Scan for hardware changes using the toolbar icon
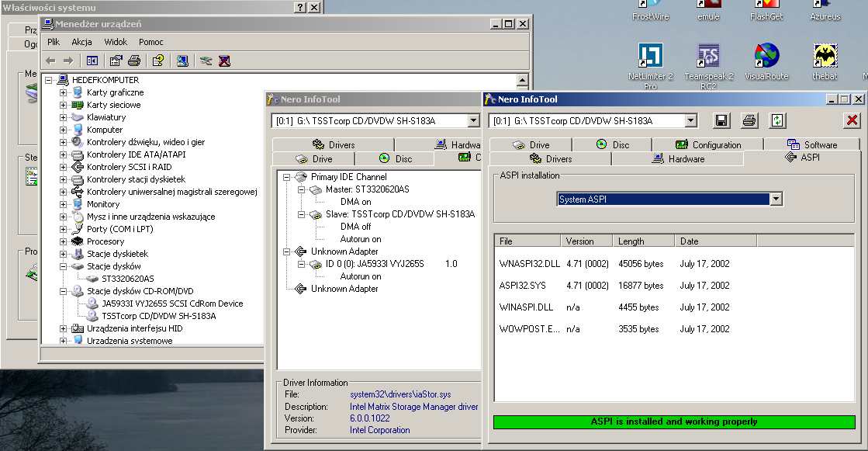Image resolution: width=868 pixels, height=451 pixels. pos(182,61)
